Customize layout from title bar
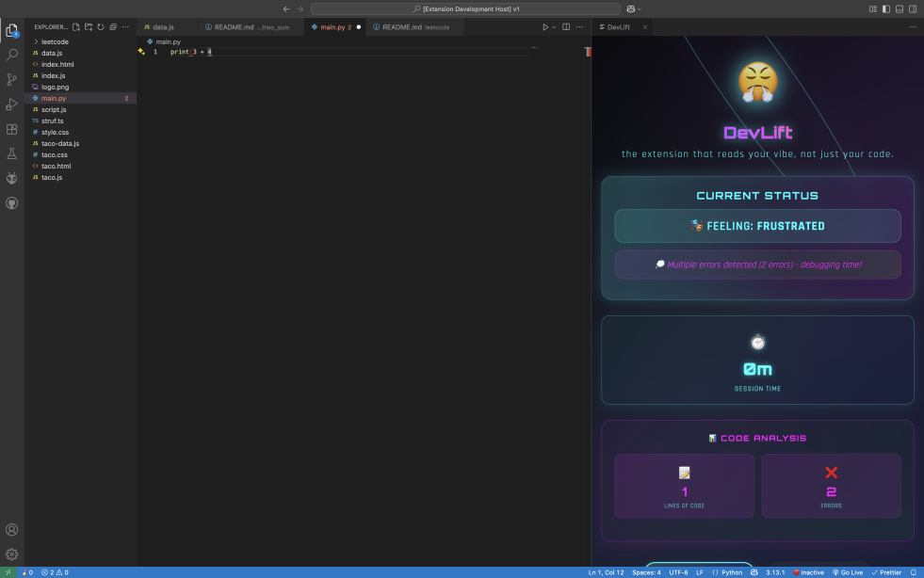This screenshot has width=924, height=578. 873,8
